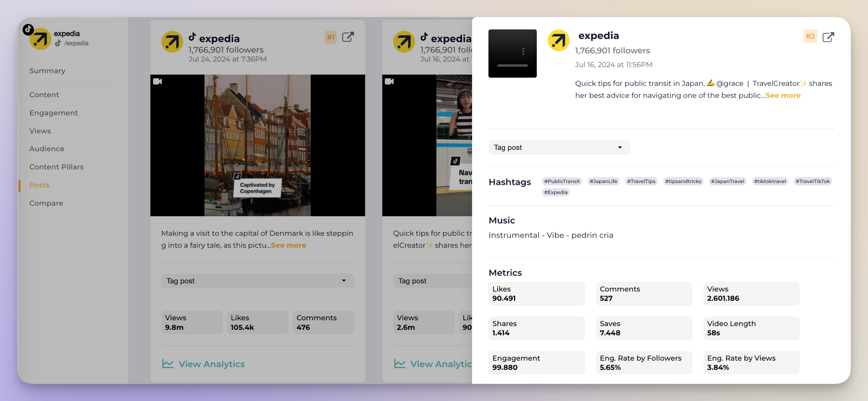Open the Copenhagen video preview

[x=257, y=145]
